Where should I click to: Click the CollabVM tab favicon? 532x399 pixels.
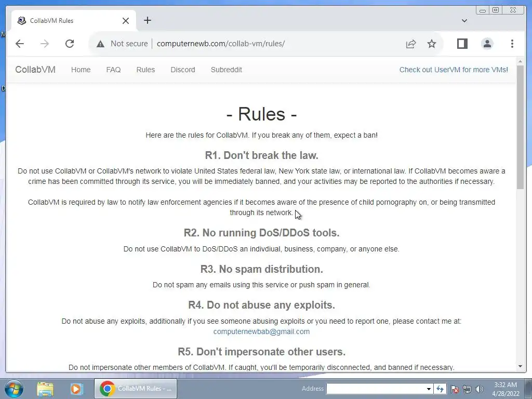coord(22,21)
